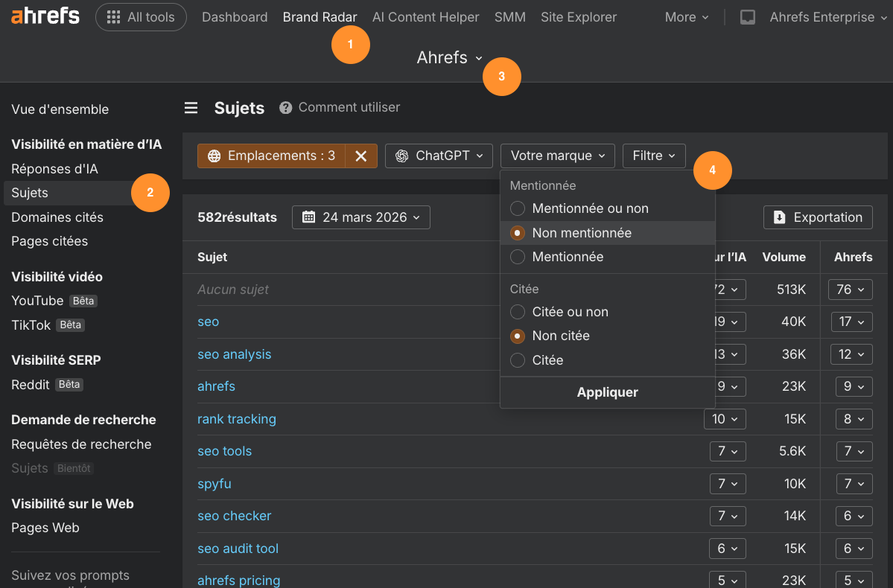Click the globe icon in Emplacements filter

point(214,156)
